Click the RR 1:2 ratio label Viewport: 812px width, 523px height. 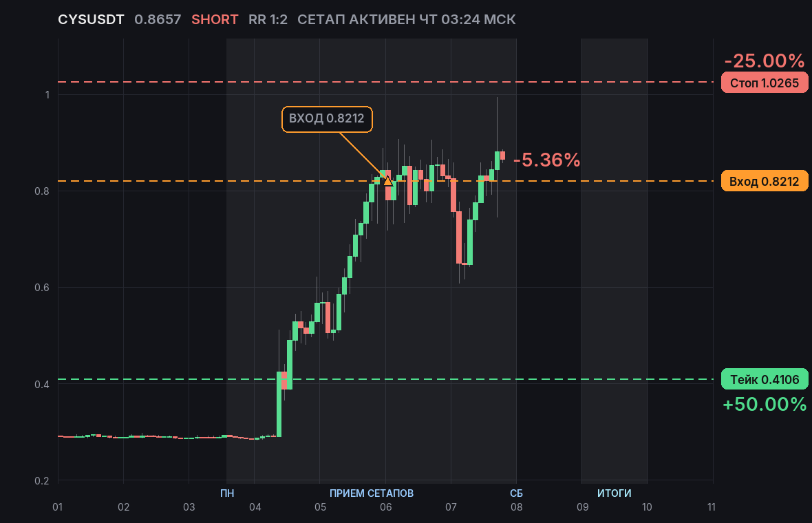point(268,20)
